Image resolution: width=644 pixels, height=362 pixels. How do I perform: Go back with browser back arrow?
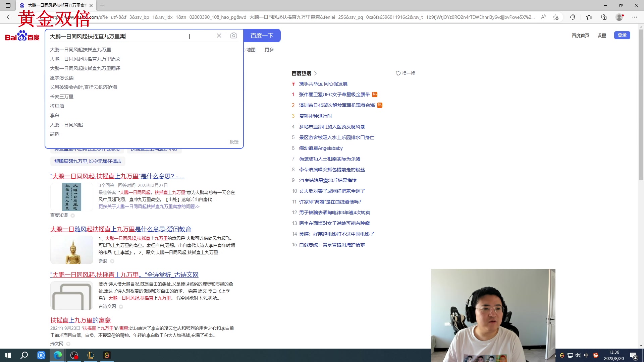point(9,17)
